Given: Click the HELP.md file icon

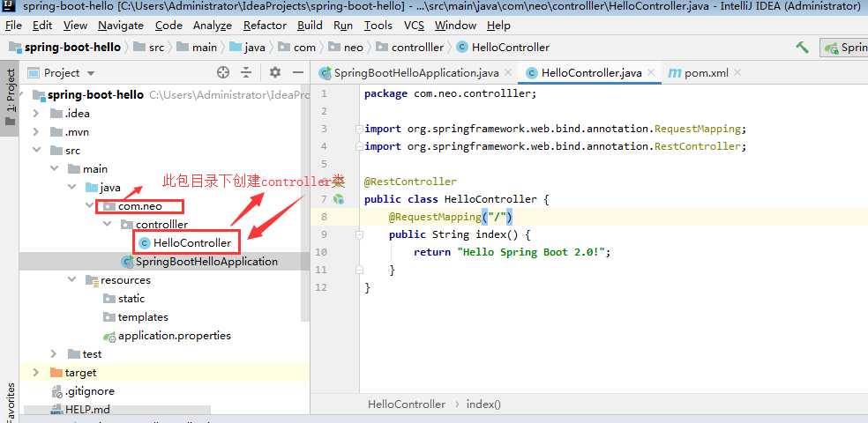Looking at the screenshot, I should point(57,410).
